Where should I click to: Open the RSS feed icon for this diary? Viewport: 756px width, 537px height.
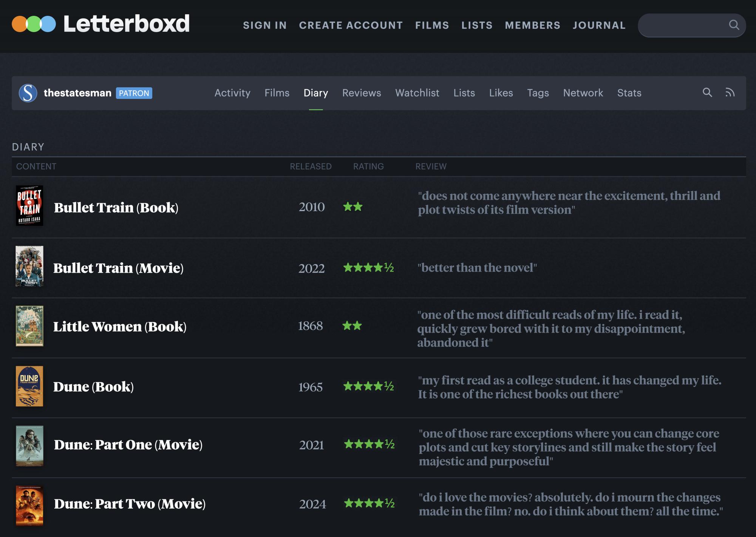(x=729, y=93)
